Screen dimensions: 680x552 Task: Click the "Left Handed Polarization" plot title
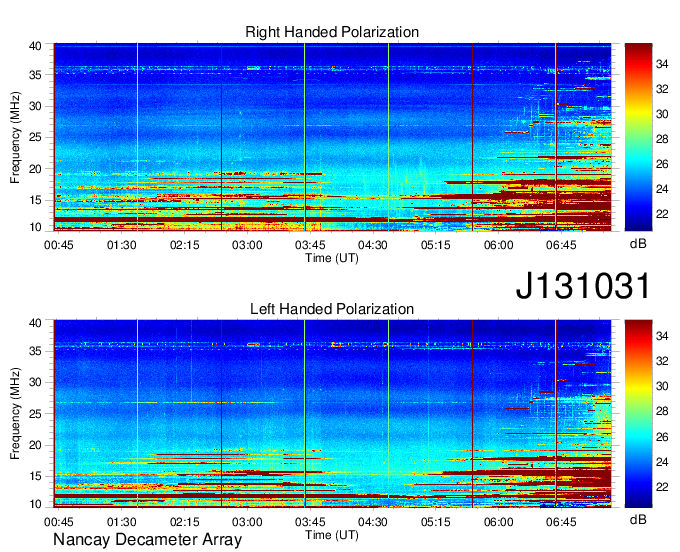point(332,309)
